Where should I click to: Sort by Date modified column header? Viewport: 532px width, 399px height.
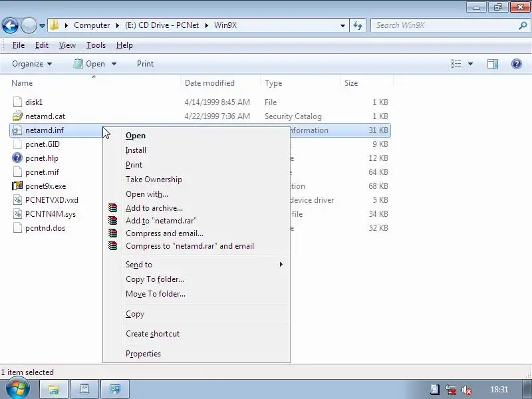point(209,83)
